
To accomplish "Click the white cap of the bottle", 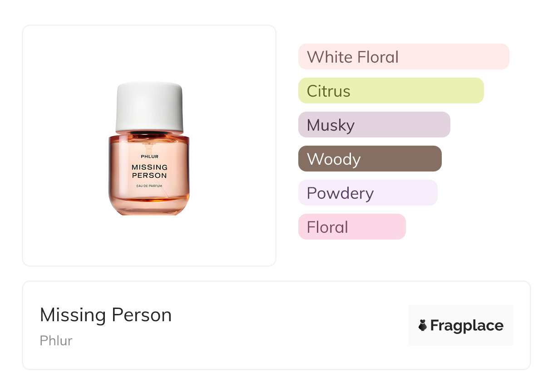I will 149,108.
